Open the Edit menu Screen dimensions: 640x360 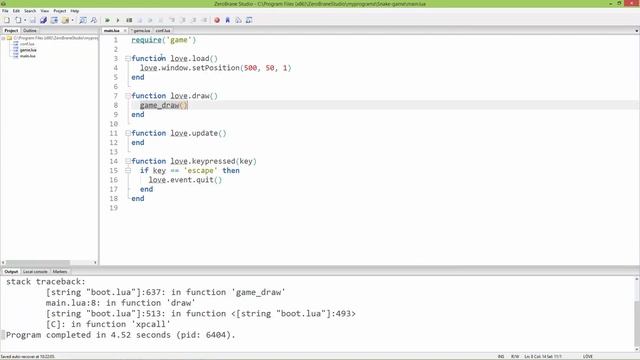click(16, 11)
